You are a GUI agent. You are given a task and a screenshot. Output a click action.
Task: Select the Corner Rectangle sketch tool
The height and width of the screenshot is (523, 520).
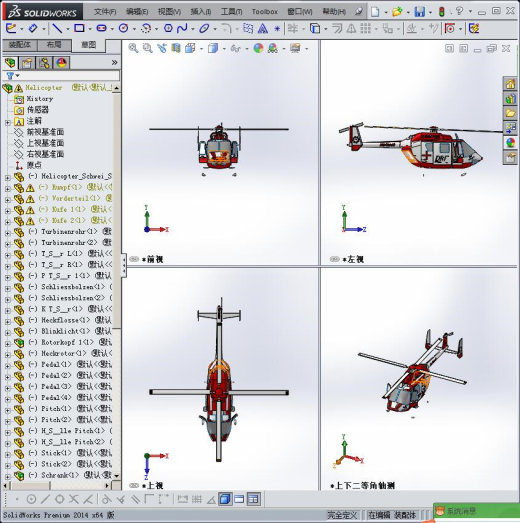tap(79, 28)
